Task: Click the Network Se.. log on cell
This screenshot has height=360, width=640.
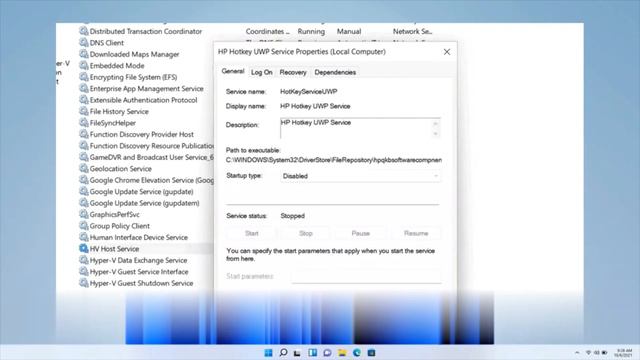Action: (x=412, y=31)
